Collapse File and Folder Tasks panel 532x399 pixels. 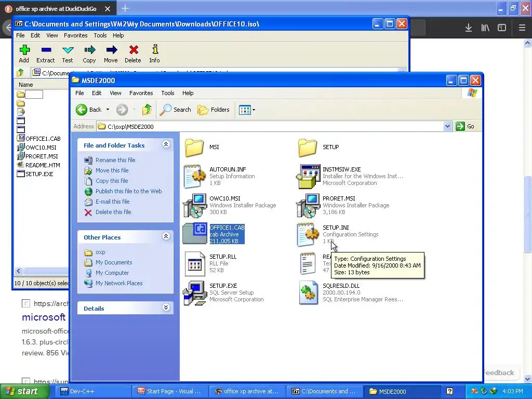[166, 144]
